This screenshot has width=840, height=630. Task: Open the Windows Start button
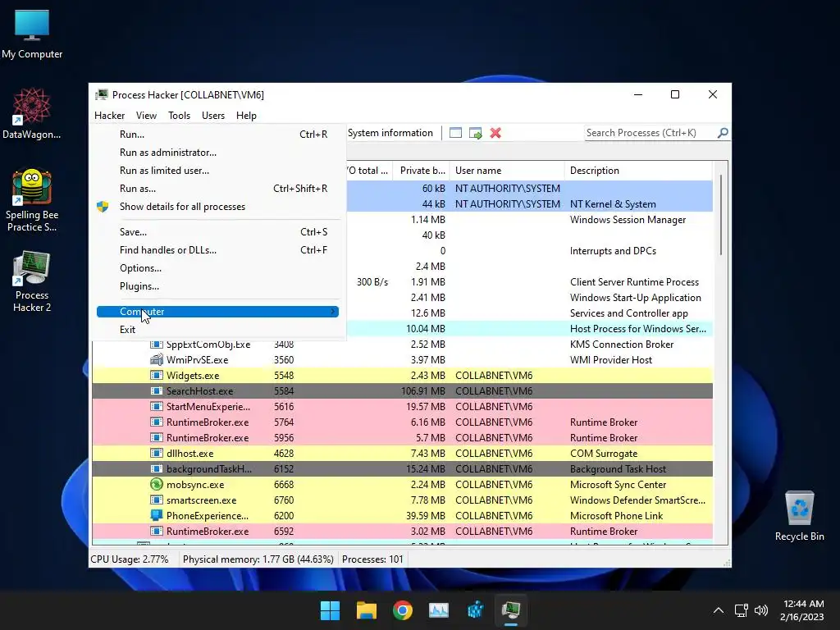[330, 610]
